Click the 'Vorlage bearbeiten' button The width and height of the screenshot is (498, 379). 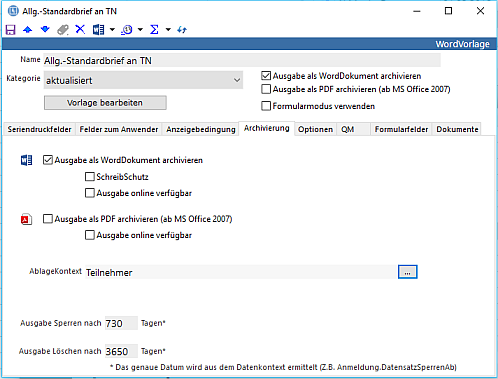[105, 103]
